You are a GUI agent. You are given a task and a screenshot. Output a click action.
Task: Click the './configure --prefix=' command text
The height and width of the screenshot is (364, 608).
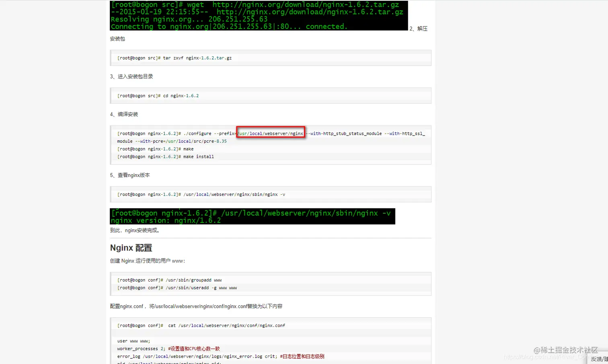click(x=210, y=134)
